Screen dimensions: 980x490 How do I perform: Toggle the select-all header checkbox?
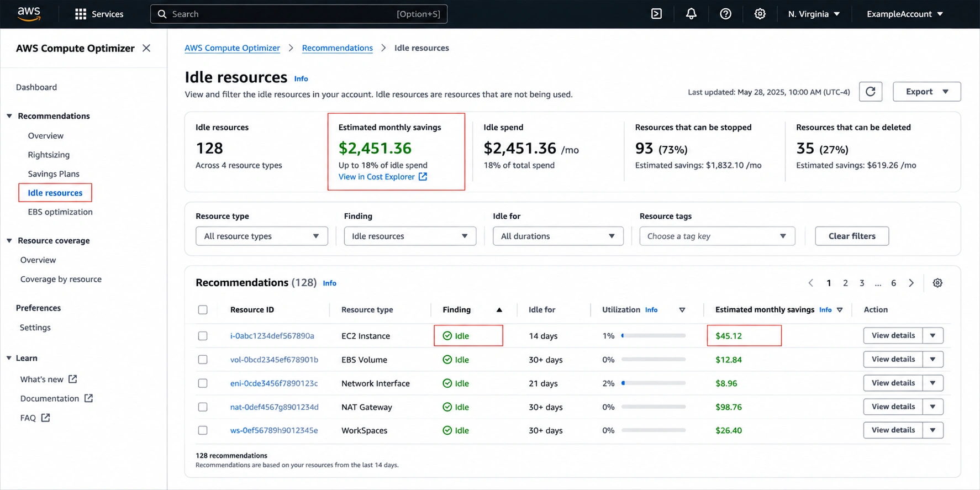click(203, 310)
